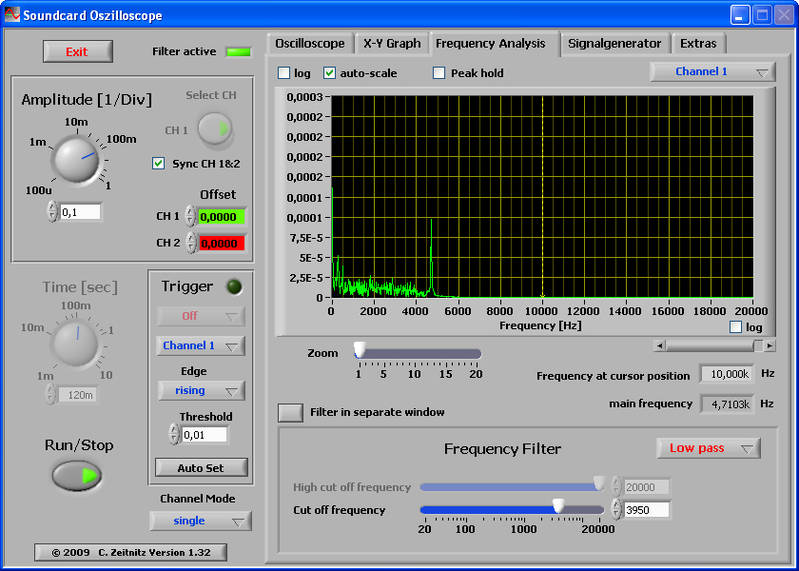Click the CH 2 offset stepper

click(x=191, y=243)
